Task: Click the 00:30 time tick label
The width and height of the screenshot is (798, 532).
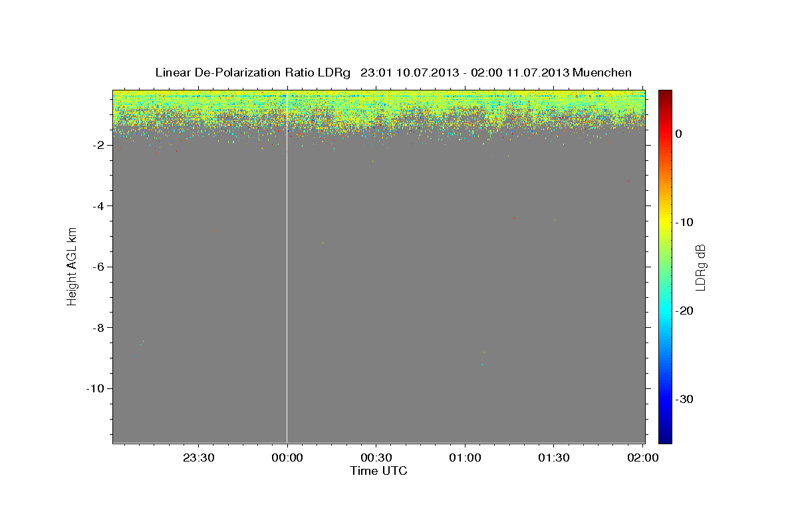Action: [376, 458]
